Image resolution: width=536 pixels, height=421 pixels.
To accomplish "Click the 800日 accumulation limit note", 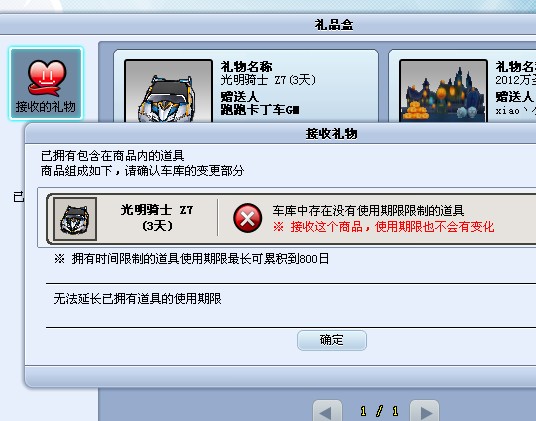I will [x=191, y=259].
